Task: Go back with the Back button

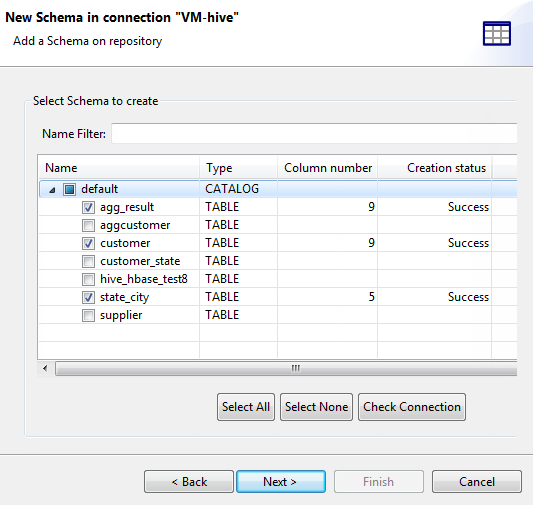Action: (189, 482)
